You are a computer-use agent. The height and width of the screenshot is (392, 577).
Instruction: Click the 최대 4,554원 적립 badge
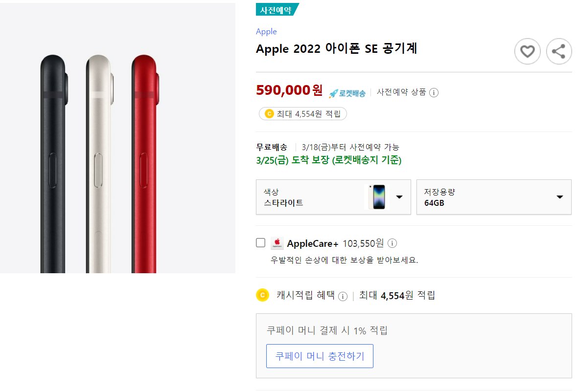click(x=303, y=114)
